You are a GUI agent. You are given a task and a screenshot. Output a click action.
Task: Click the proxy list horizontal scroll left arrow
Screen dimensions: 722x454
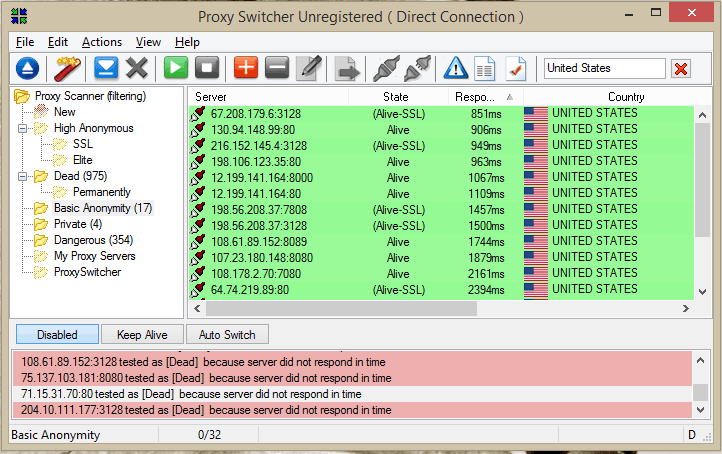[x=197, y=308]
